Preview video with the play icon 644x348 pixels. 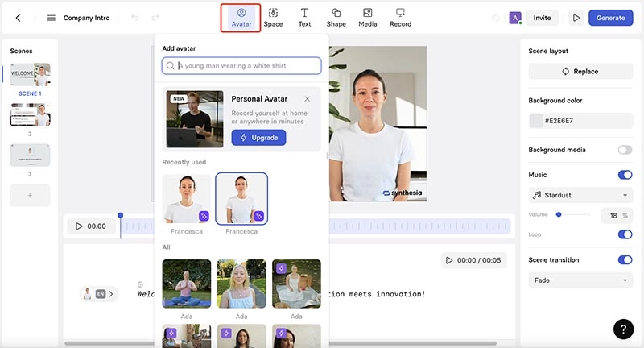coord(575,18)
